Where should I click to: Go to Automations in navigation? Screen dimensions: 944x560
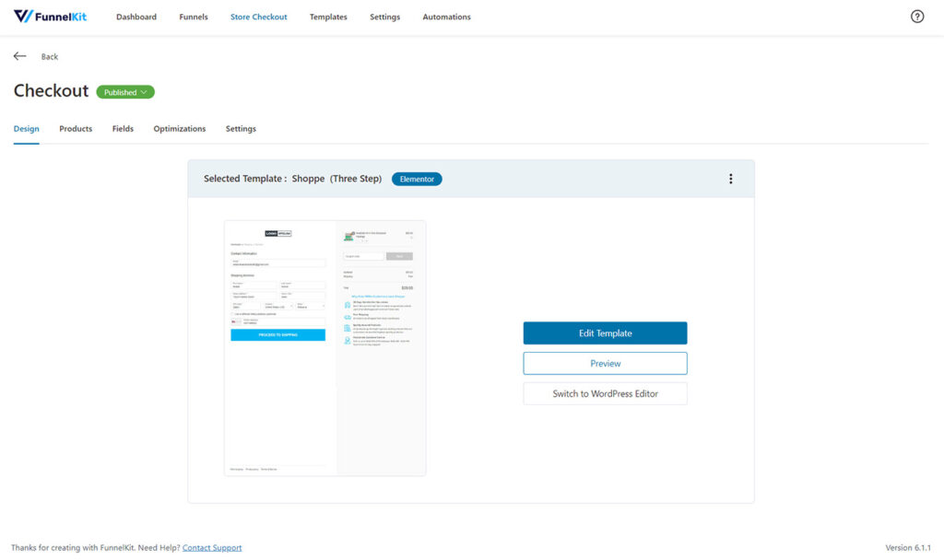[x=447, y=17]
